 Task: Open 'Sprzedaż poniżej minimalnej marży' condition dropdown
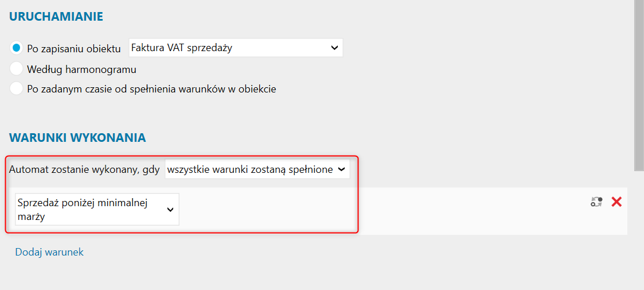click(97, 210)
